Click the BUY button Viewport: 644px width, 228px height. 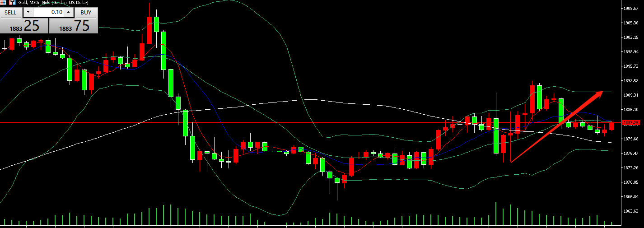pyautogui.click(x=86, y=13)
